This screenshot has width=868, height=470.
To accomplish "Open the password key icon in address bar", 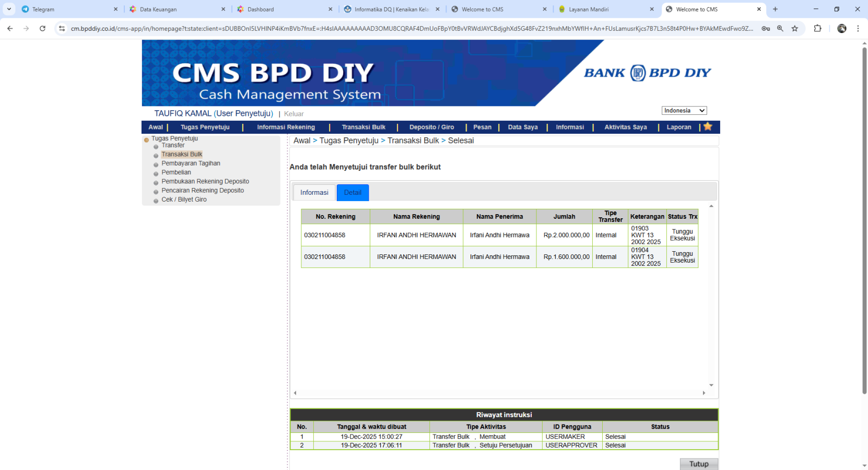I will 766,29.
